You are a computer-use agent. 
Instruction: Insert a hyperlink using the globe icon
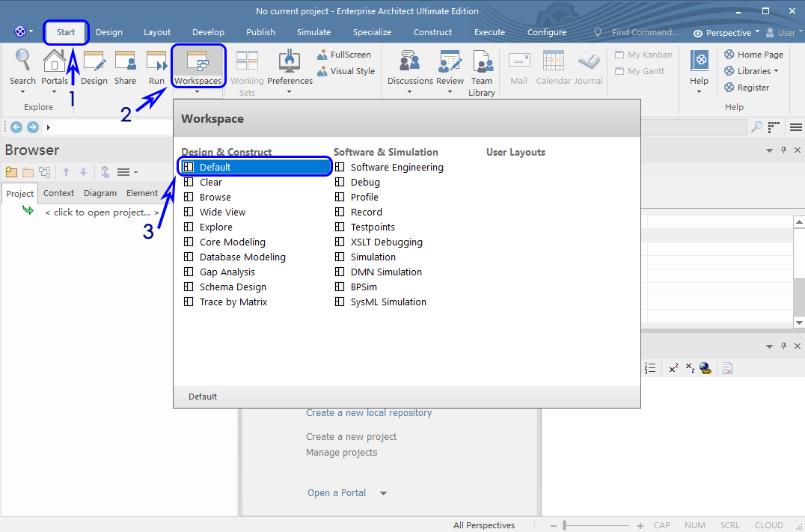tap(705, 367)
